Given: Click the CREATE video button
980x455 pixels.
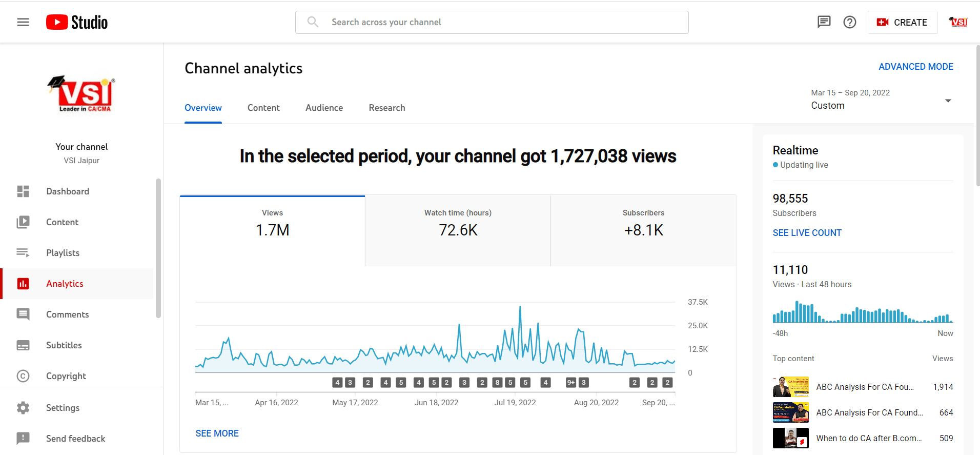Looking at the screenshot, I should (903, 22).
